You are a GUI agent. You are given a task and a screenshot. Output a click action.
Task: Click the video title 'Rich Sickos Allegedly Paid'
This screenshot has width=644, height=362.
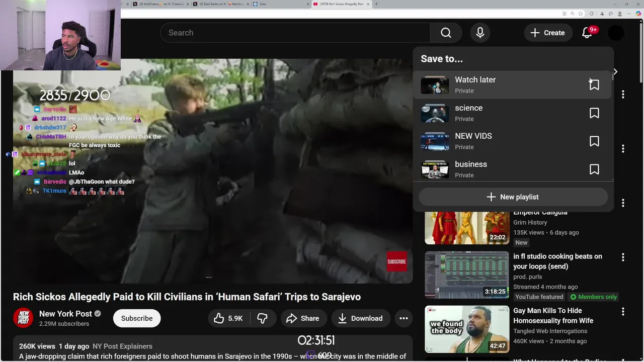(187, 297)
